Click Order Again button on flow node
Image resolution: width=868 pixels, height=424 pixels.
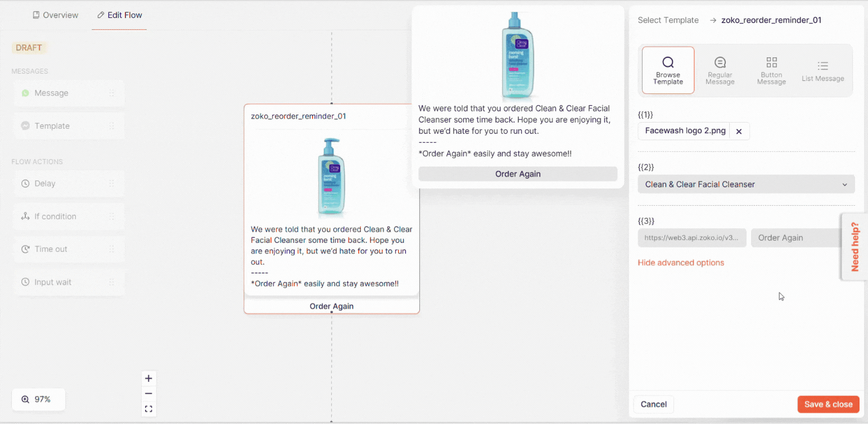332,306
